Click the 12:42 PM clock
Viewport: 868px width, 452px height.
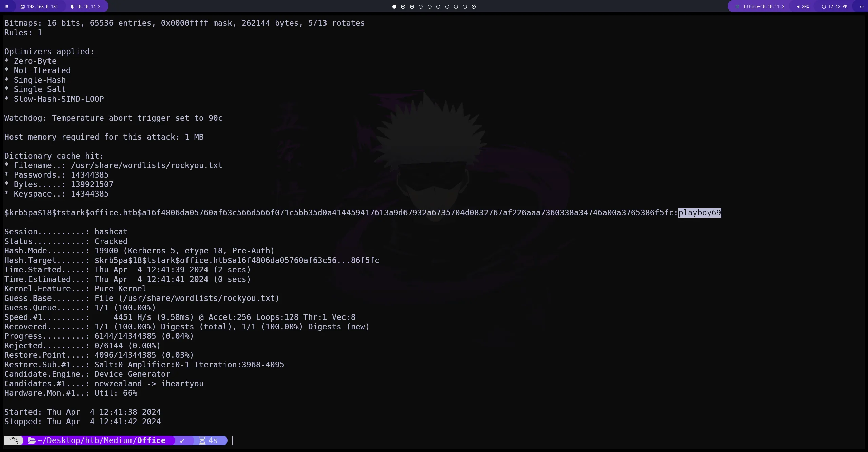pos(834,7)
